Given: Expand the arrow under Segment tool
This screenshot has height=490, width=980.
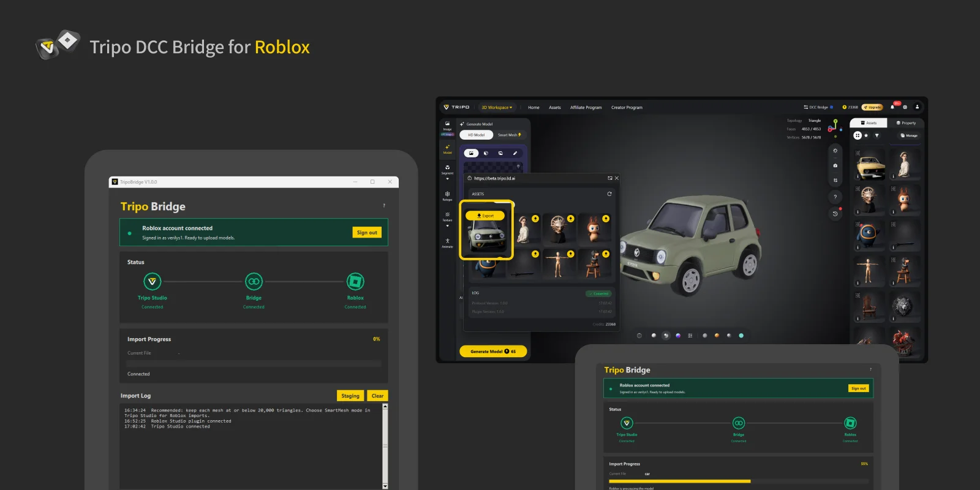Looking at the screenshot, I should click(447, 179).
